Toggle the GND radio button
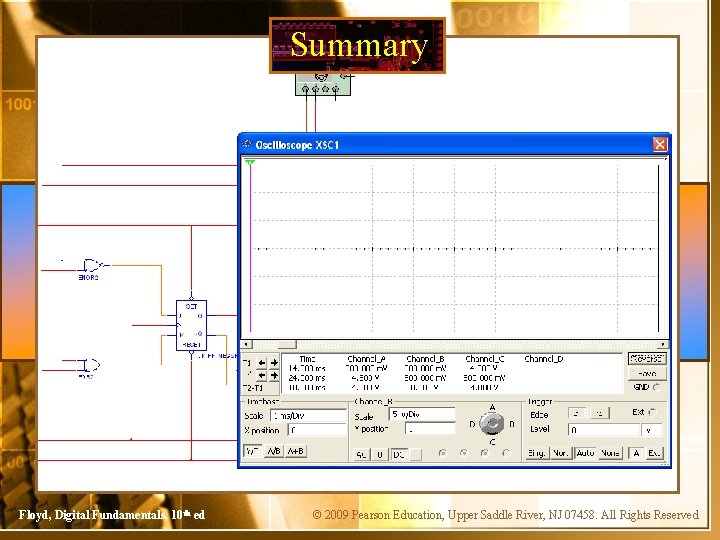720x540 pixels. (657, 387)
